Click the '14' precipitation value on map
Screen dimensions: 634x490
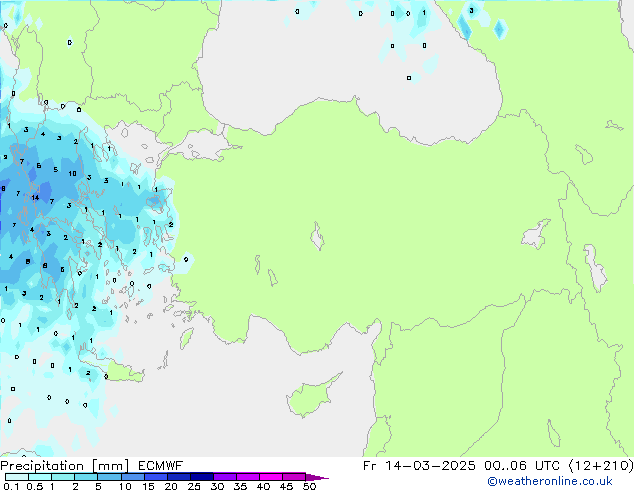point(35,198)
